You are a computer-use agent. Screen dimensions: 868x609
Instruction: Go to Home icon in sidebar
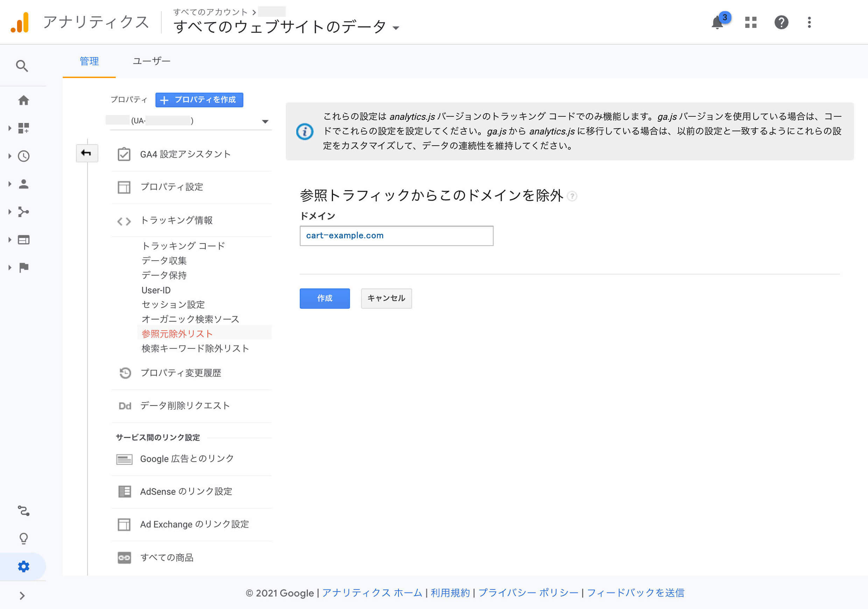(x=23, y=100)
